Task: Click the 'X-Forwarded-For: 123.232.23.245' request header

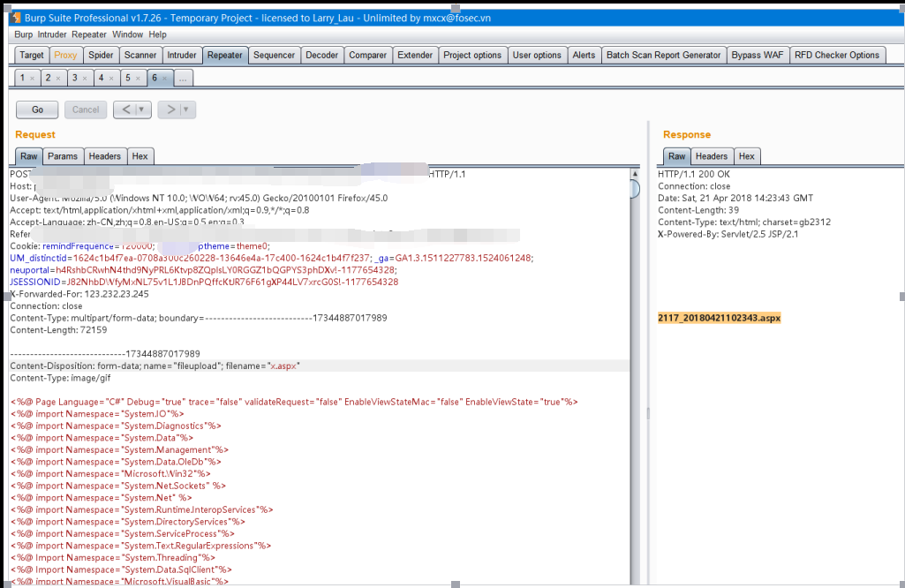Action: click(79, 294)
